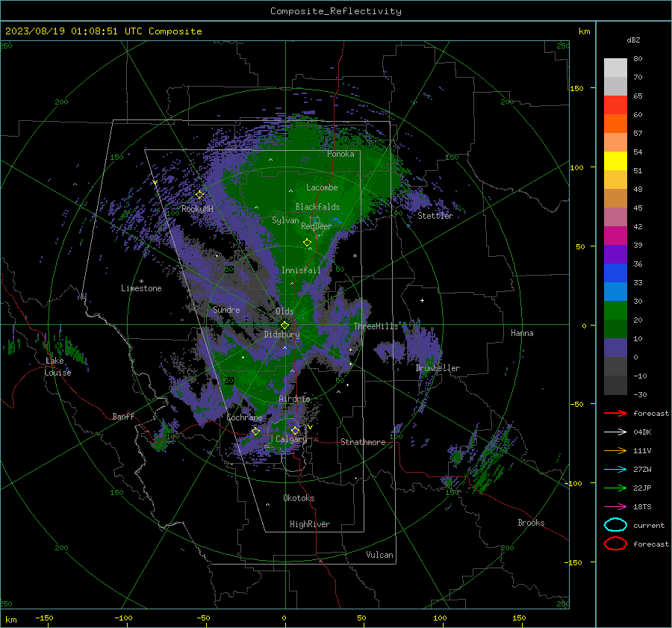Click the Blackfalds label on map

coord(317,207)
